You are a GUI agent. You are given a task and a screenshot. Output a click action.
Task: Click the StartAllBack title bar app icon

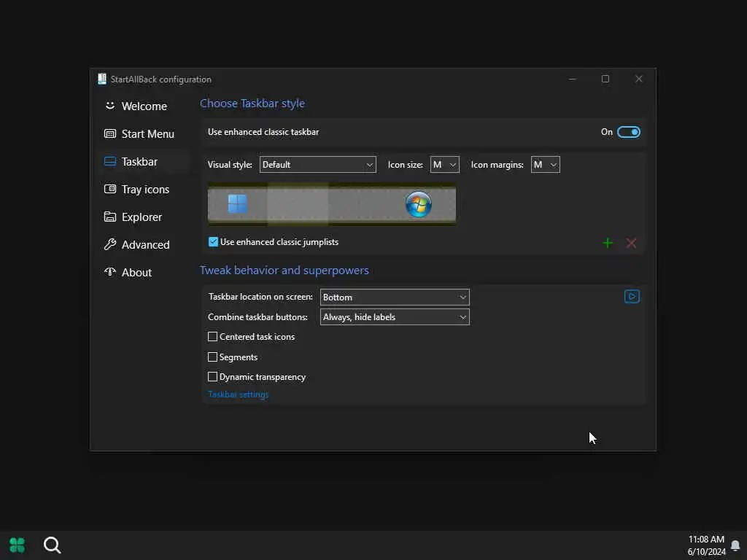coord(101,79)
